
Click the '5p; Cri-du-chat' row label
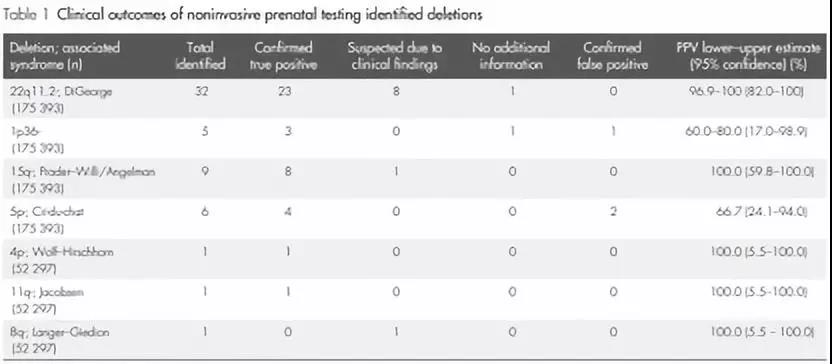pyautogui.click(x=47, y=212)
